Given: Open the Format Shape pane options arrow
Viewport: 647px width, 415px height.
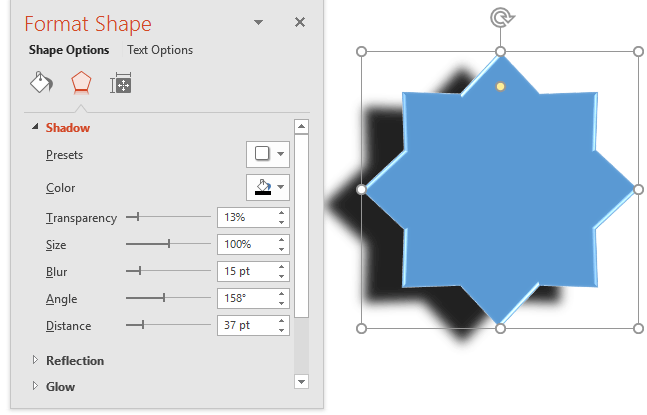Looking at the screenshot, I should tap(259, 22).
